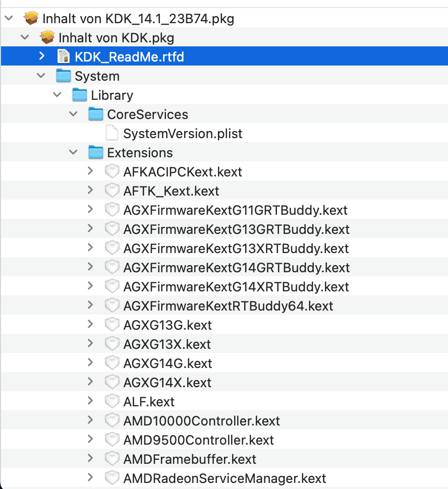This screenshot has height=489, width=448.
Task: Click the AMD10000Controller.kext icon
Action: [x=112, y=420]
